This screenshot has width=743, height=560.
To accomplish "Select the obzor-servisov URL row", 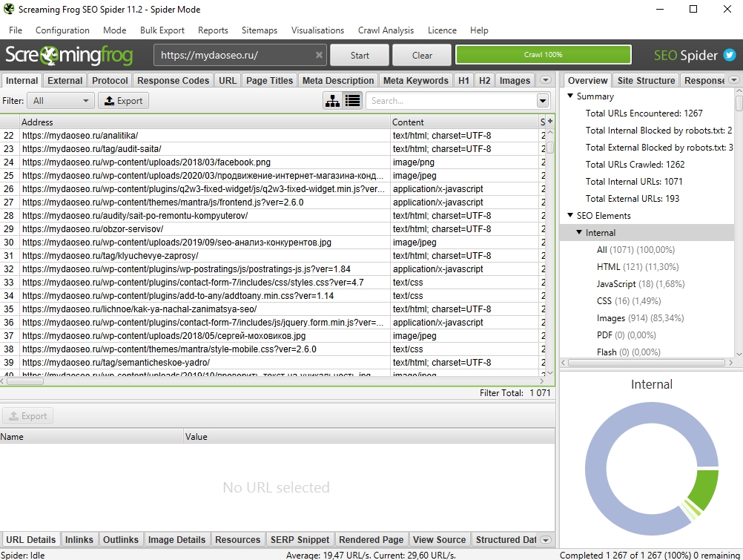I will point(273,228).
